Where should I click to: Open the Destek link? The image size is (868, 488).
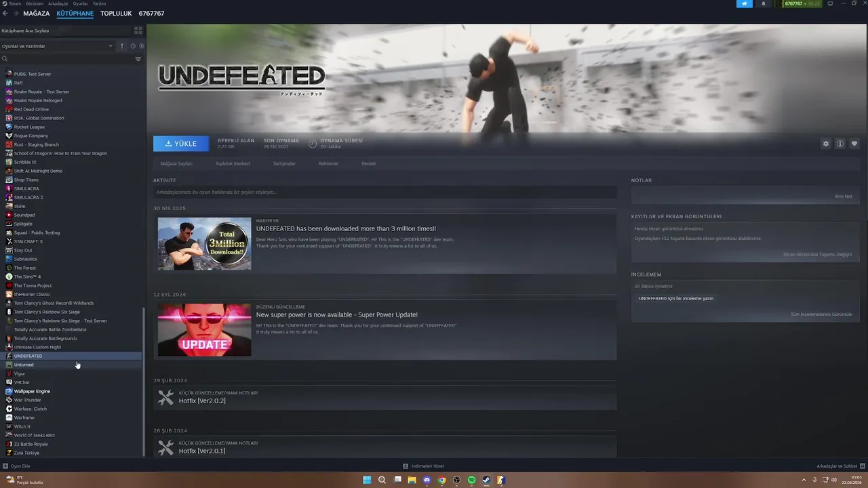click(368, 163)
